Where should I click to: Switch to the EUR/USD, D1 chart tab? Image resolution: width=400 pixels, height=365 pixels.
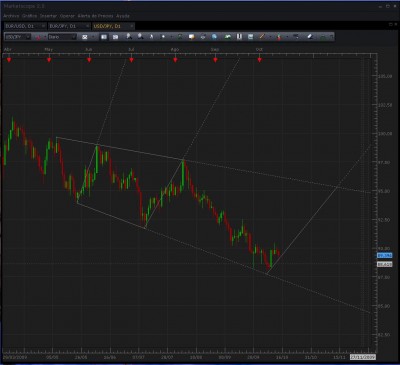(x=20, y=26)
